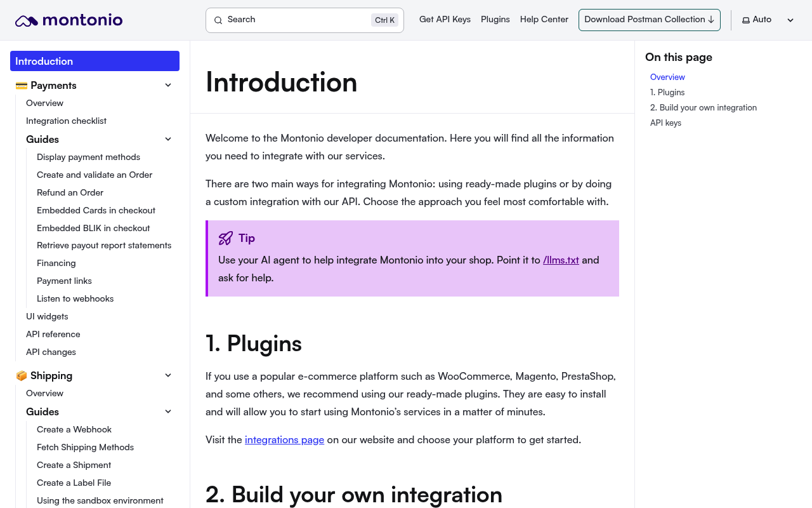Focus the Search input field

click(x=304, y=20)
